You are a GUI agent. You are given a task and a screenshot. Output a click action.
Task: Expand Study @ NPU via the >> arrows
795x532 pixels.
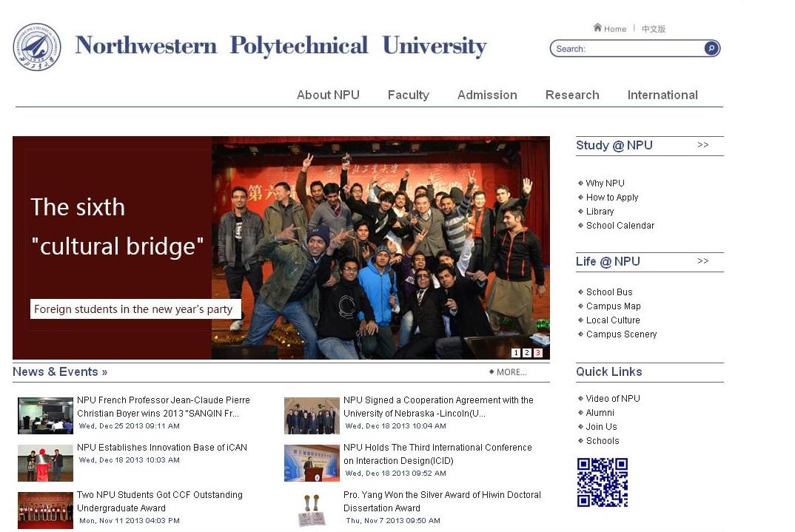point(702,145)
